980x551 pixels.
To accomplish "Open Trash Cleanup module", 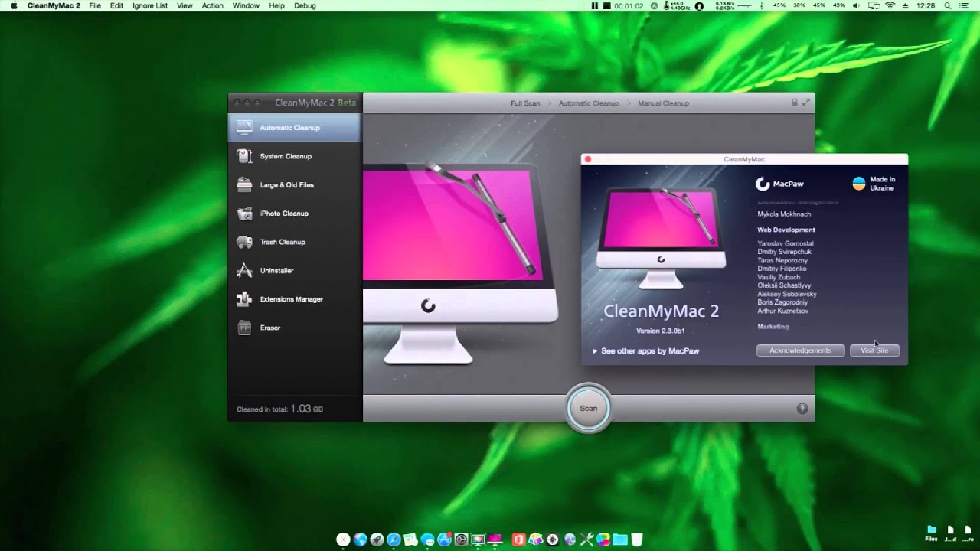I will click(295, 242).
